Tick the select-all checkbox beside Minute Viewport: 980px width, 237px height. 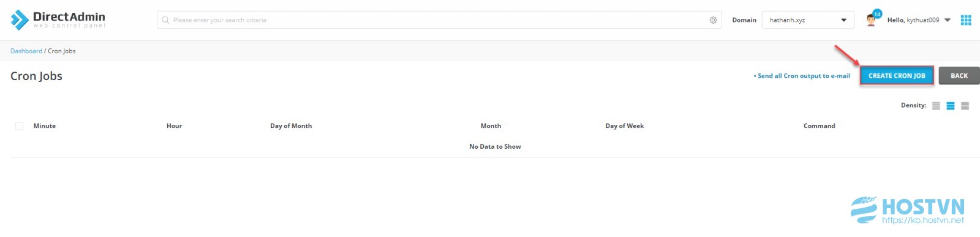pyautogui.click(x=19, y=126)
